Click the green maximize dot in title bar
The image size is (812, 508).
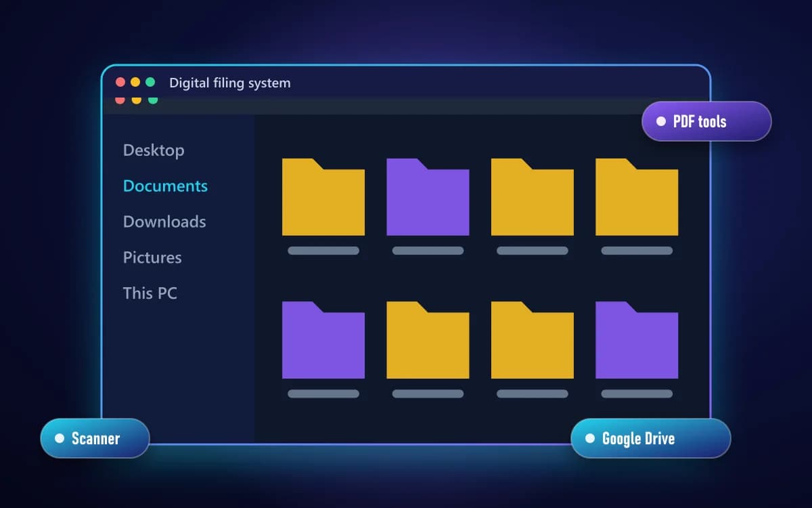click(x=150, y=82)
